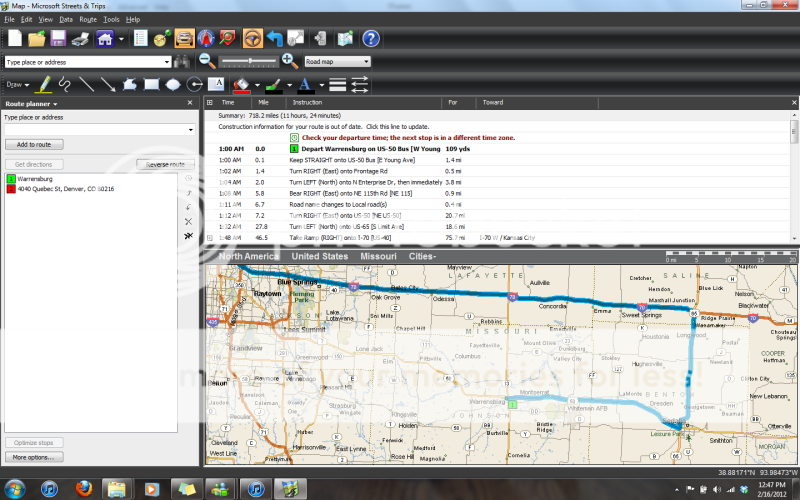Click the Optimize stops button
Image resolution: width=800 pixels, height=500 pixels.
click(x=34, y=442)
